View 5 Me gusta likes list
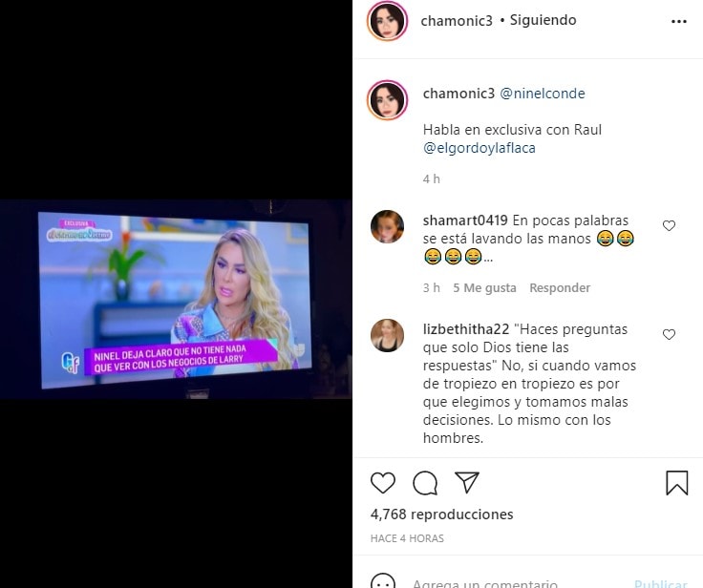 484,287
